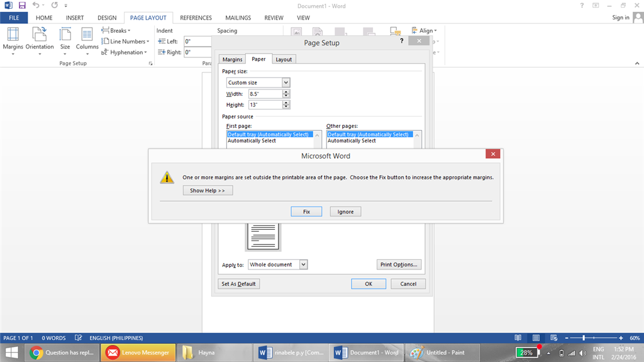This screenshot has width=644, height=362.
Task: Expand Show Help in the warning
Action: point(208,191)
